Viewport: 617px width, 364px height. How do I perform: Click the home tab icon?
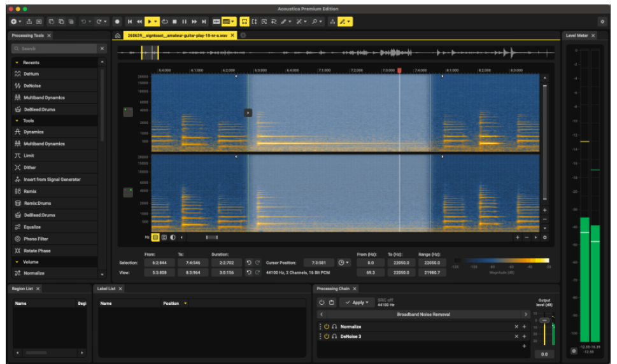(x=118, y=36)
